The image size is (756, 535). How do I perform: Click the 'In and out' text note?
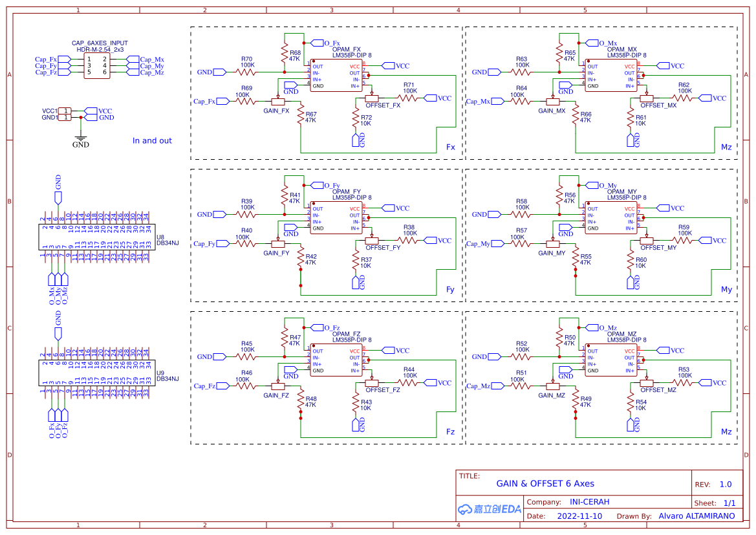click(x=151, y=140)
